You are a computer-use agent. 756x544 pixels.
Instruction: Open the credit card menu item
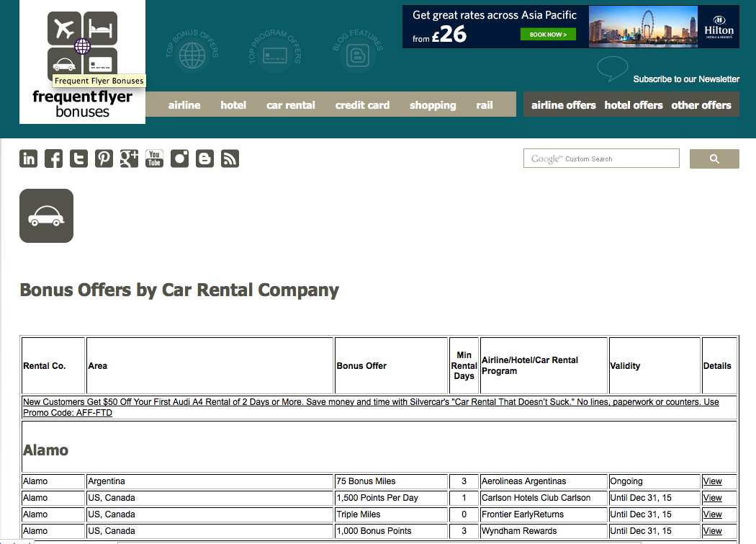pos(363,104)
